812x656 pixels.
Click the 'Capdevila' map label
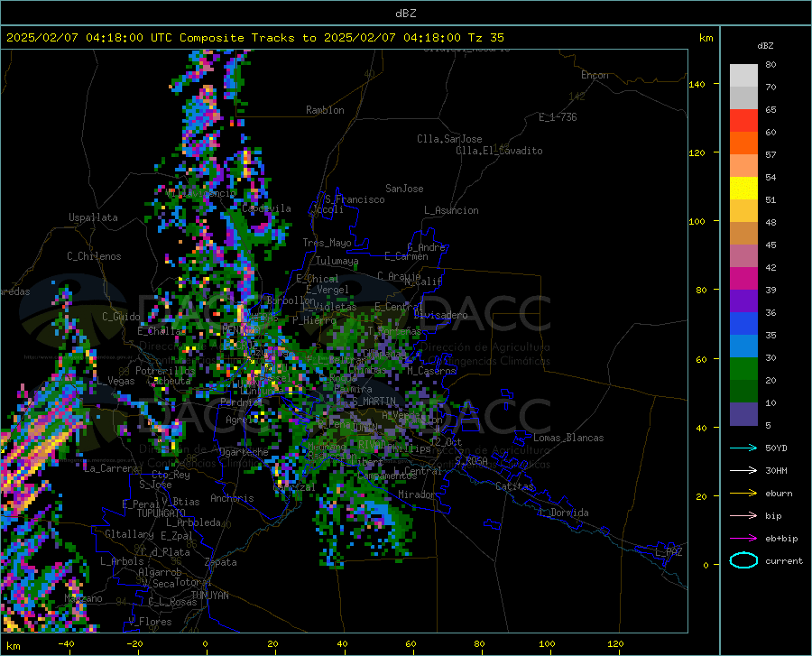pyautogui.click(x=266, y=208)
